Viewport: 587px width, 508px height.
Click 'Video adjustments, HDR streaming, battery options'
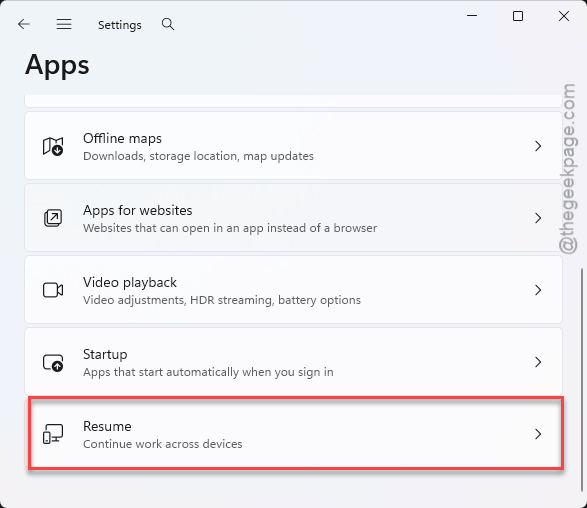pyautogui.click(x=222, y=300)
